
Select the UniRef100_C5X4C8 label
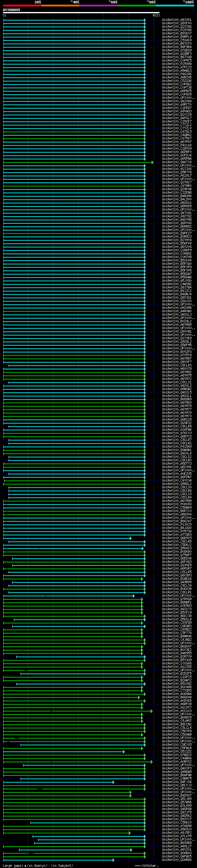coord(176,40)
